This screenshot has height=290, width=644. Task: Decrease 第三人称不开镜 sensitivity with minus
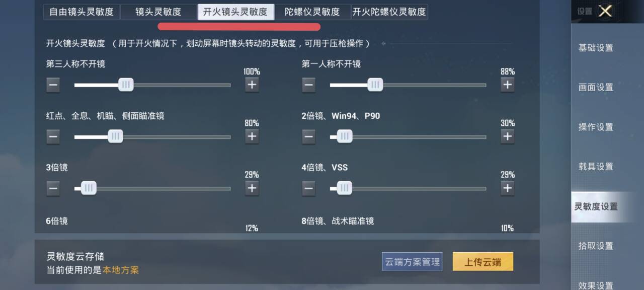pos(53,85)
